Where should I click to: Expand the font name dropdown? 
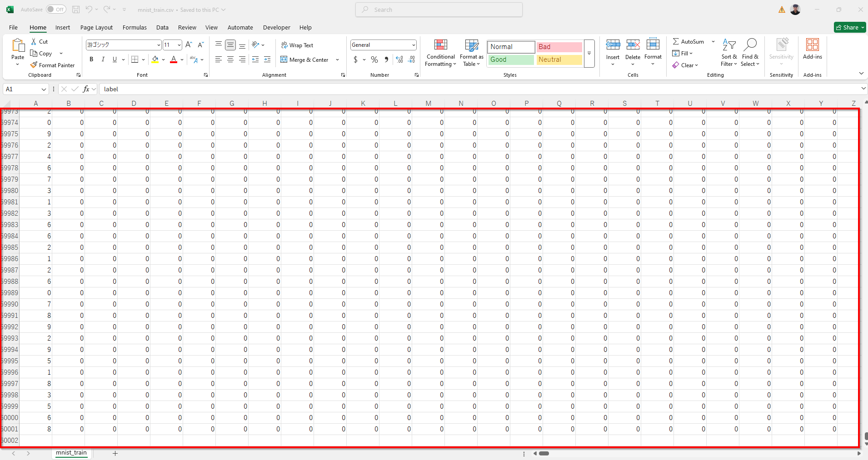pyautogui.click(x=159, y=45)
